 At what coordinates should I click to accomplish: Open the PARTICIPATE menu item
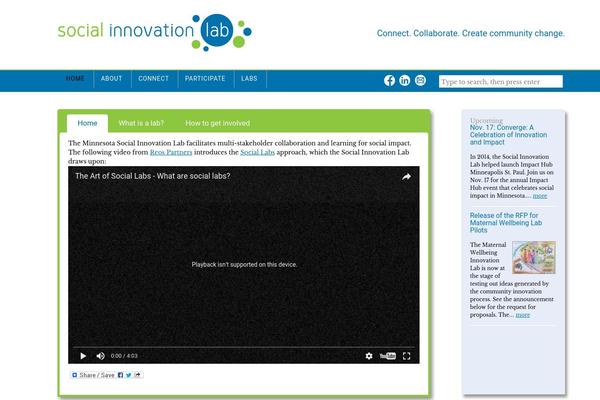[x=205, y=78]
